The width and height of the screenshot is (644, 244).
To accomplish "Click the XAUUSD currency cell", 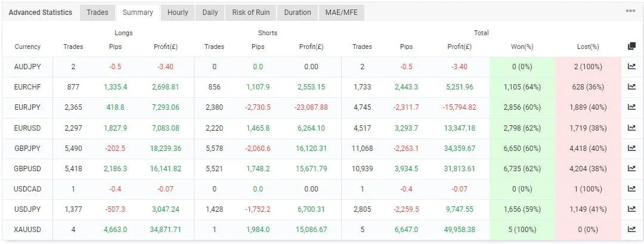I will pos(27,230).
